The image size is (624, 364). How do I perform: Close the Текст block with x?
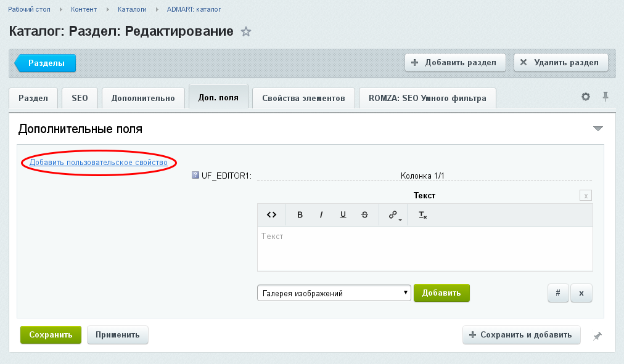585,195
